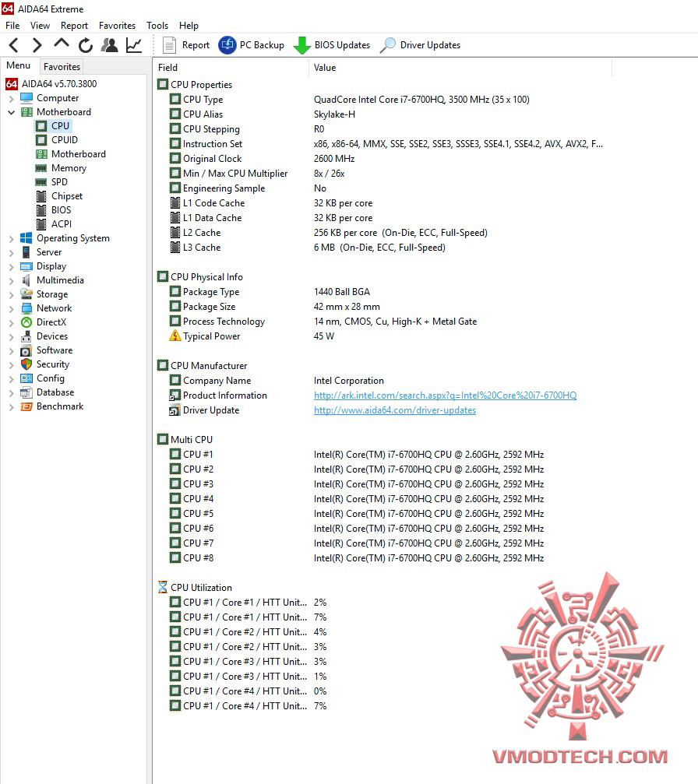Open Driver Updates in the toolbar

(421, 45)
